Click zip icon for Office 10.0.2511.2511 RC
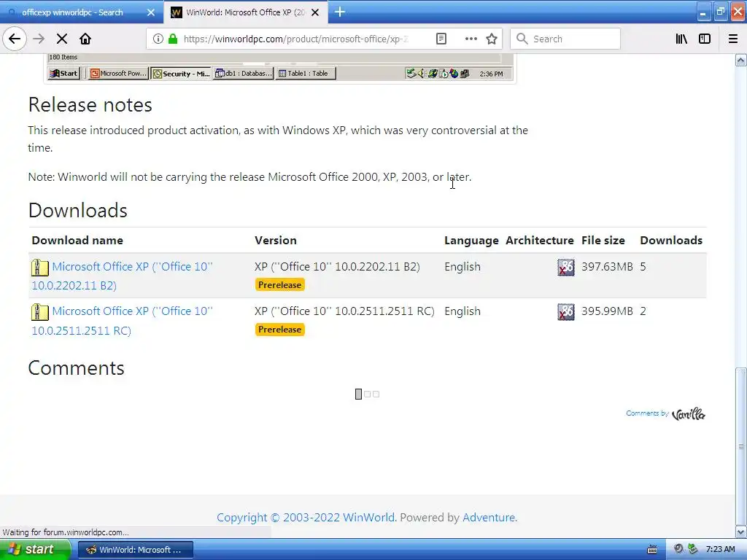Screen dimensions: 747x560 click(x=40, y=312)
